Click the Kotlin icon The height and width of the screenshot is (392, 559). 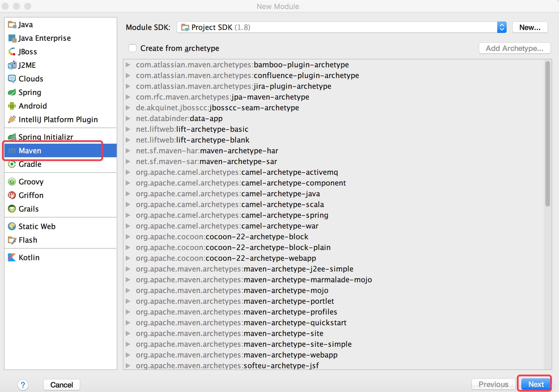[x=12, y=258]
